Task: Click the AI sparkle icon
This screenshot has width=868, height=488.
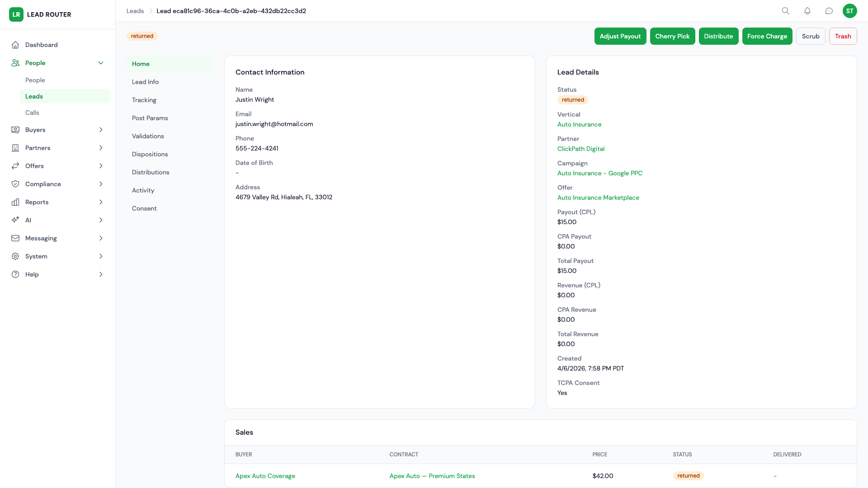Action: point(15,220)
